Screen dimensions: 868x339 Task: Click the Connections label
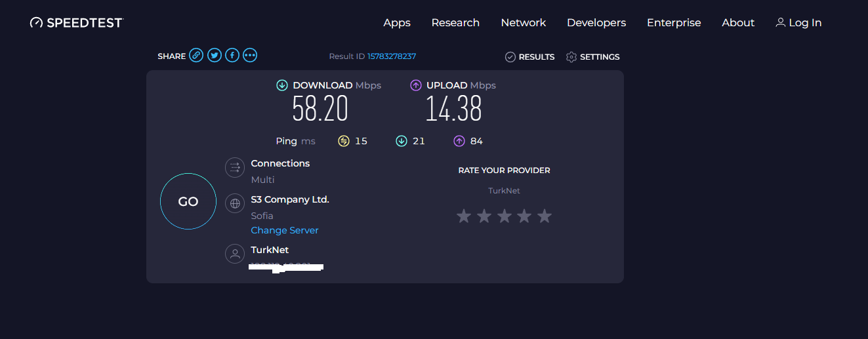[x=280, y=163]
